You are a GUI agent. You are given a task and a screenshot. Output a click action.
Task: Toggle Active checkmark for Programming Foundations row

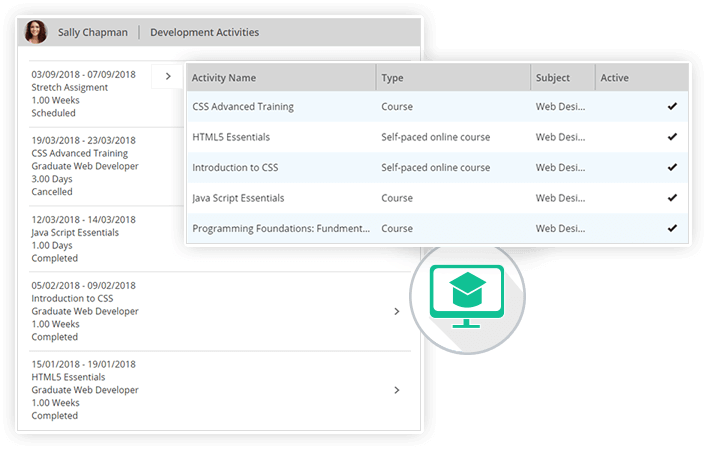coord(672,228)
